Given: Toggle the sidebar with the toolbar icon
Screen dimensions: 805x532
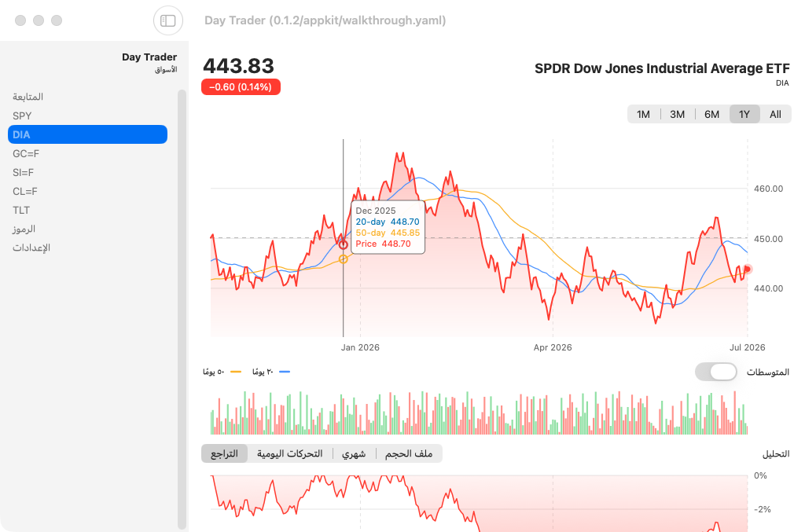Looking at the screenshot, I should pos(168,20).
